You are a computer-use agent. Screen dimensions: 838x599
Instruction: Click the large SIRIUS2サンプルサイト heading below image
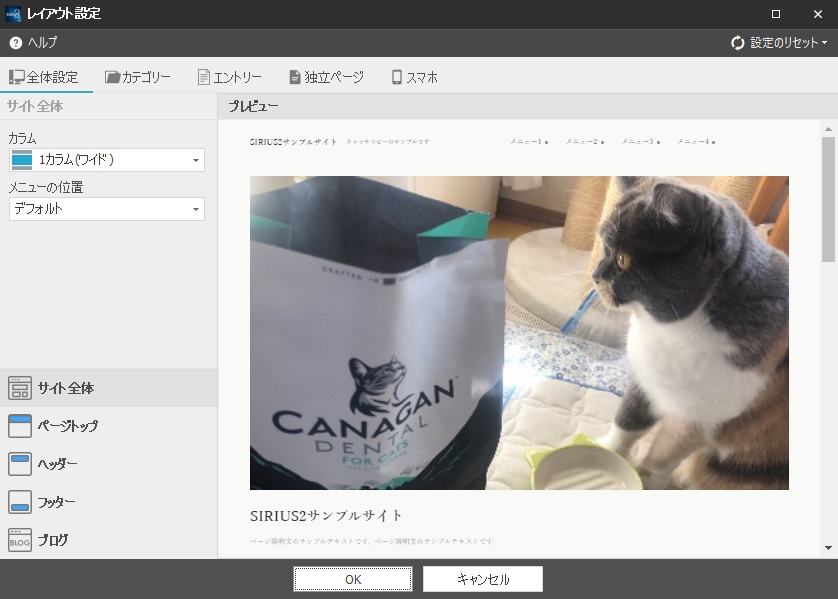[326, 516]
